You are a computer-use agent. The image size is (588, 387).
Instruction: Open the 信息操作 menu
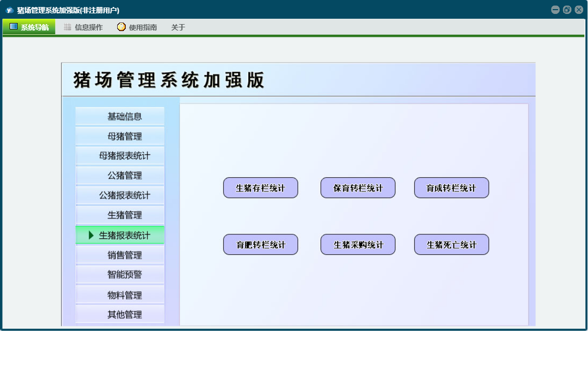83,27
